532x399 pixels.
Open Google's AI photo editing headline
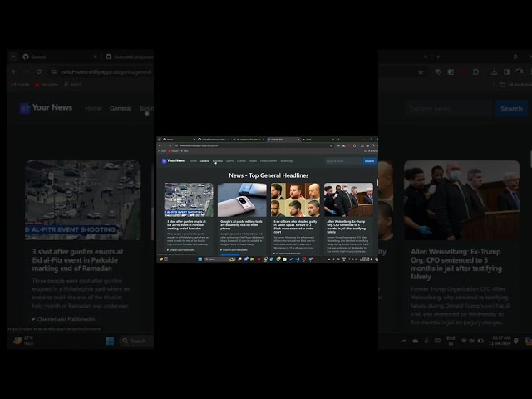241,225
